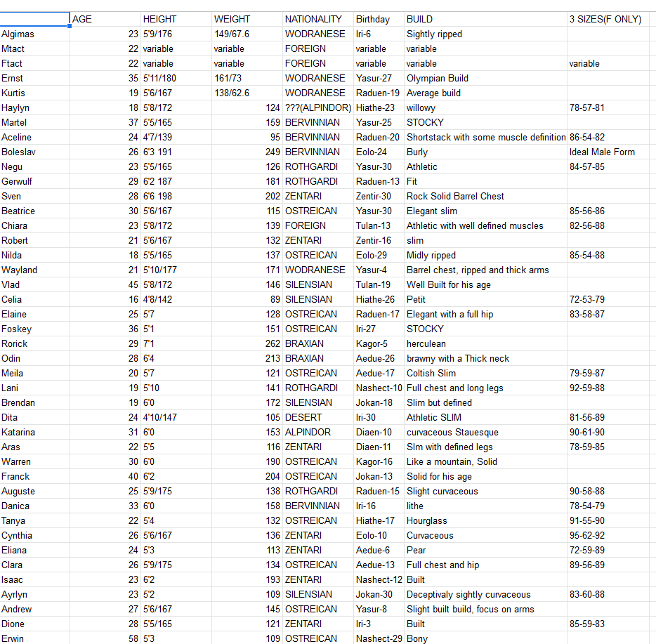The height and width of the screenshot is (644, 656).
Task: Select the name cell Martel
Action: [34, 122]
